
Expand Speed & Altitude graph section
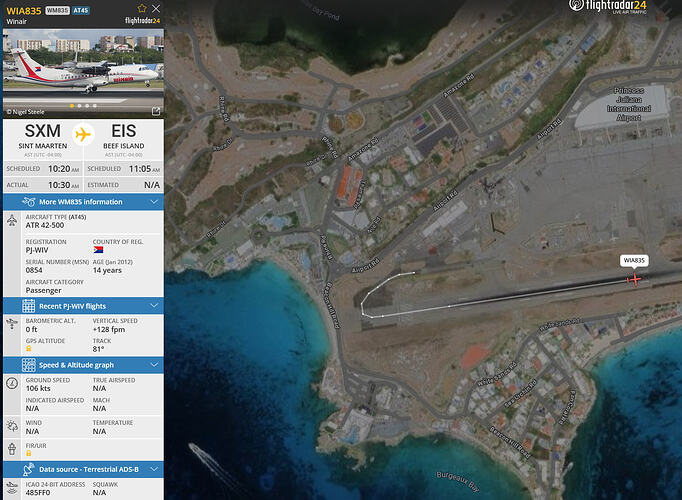pyautogui.click(x=84, y=365)
